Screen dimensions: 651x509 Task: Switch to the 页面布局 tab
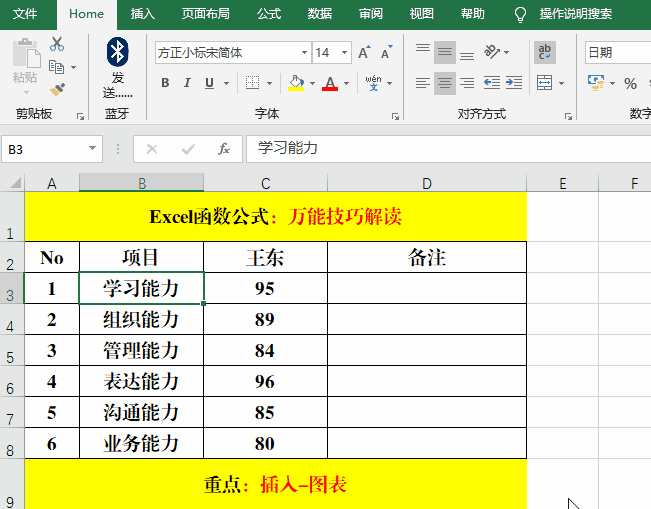click(206, 14)
